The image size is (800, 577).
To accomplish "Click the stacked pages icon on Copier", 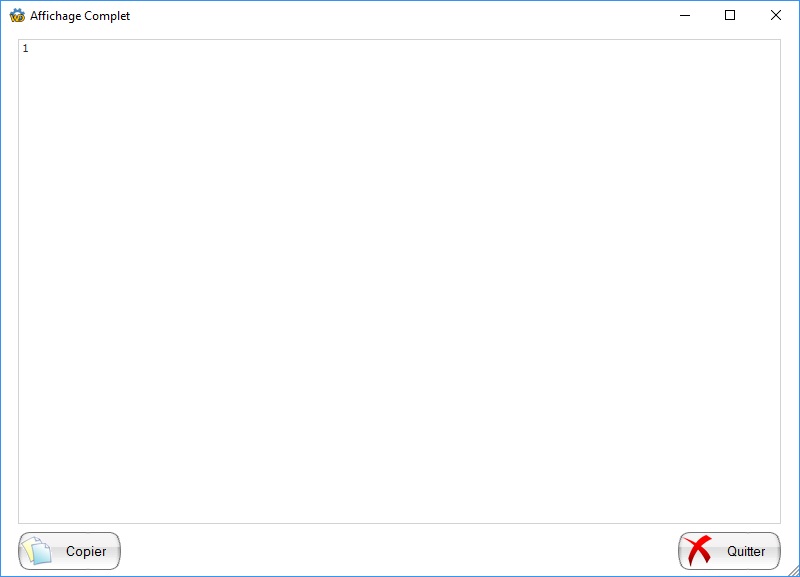I will tap(38, 551).
